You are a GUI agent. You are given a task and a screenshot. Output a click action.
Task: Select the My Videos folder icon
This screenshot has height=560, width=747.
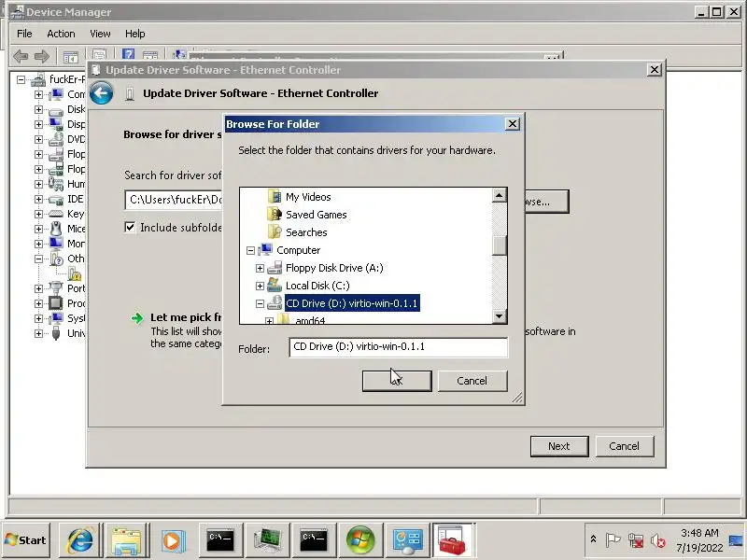coord(275,197)
